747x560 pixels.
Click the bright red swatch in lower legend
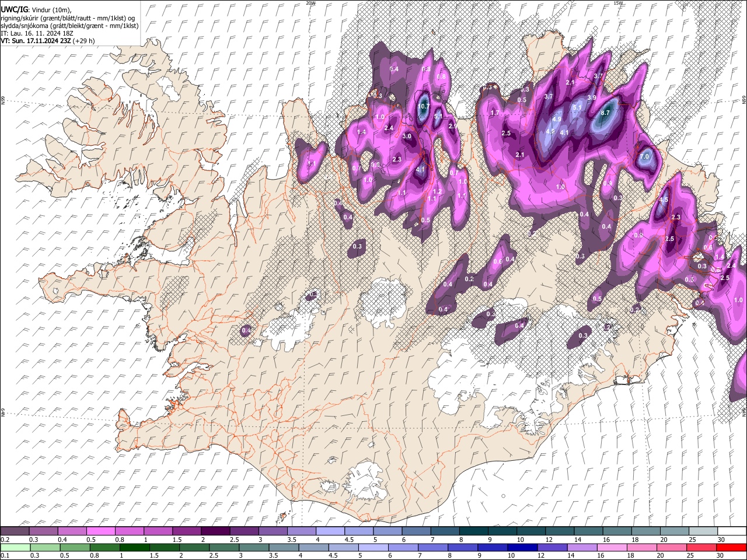click(x=731, y=547)
